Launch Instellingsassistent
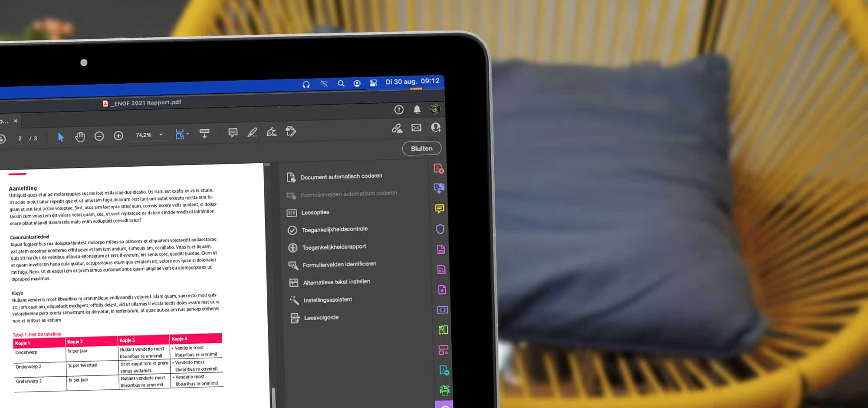Screen dimensions: 868x408 click(321, 300)
